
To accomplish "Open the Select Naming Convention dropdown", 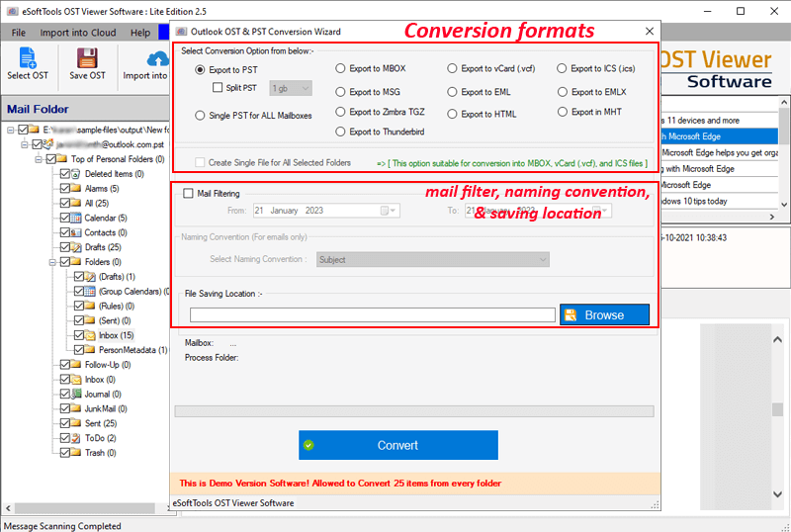I will (433, 259).
